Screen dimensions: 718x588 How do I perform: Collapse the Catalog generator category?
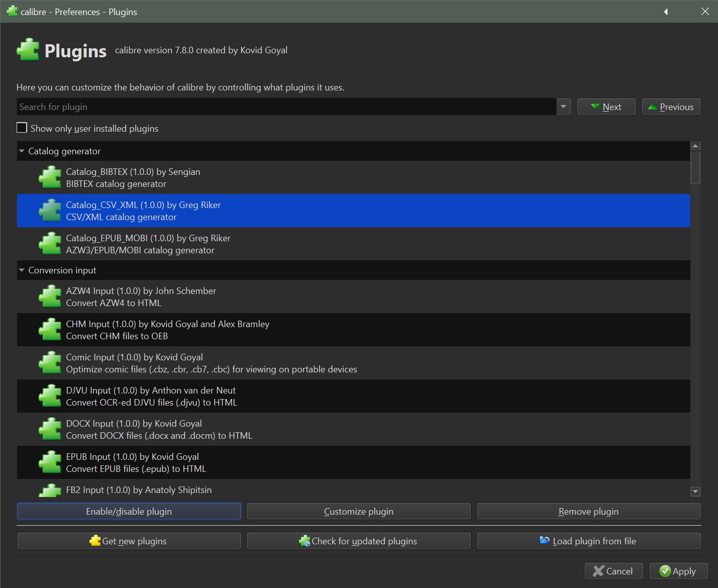pyautogui.click(x=22, y=151)
